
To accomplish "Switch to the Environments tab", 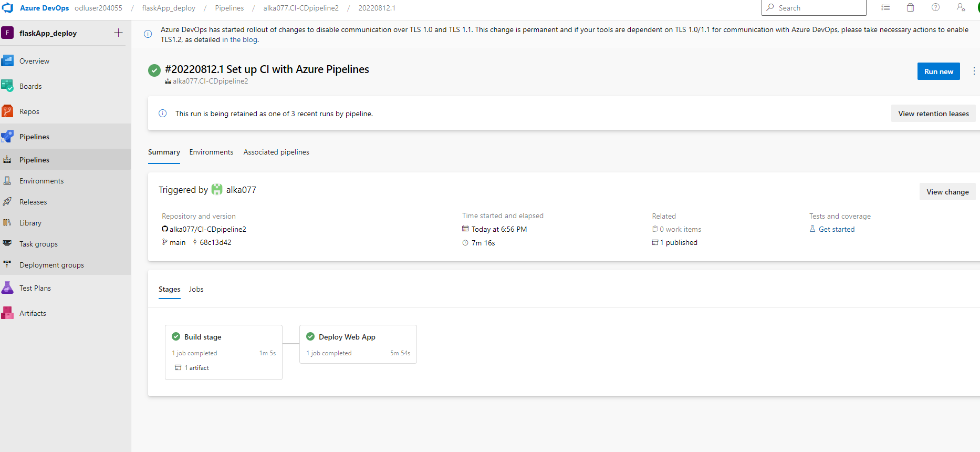I will click(211, 152).
